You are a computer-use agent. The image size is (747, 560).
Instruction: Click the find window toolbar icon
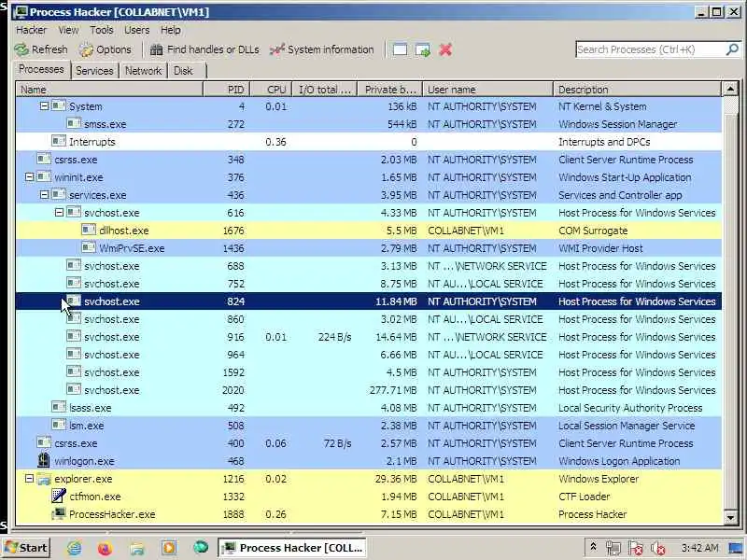point(400,49)
